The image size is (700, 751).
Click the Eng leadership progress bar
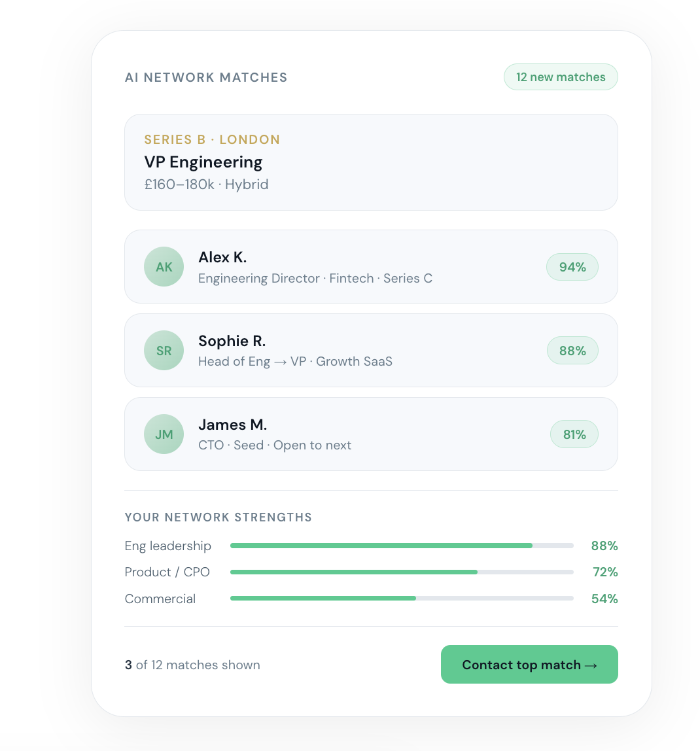point(402,546)
